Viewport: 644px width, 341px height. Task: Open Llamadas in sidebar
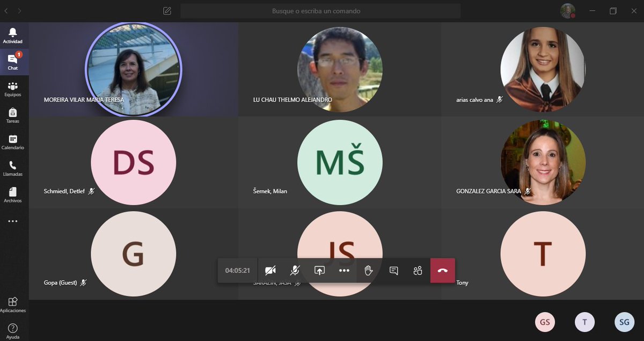(13, 169)
